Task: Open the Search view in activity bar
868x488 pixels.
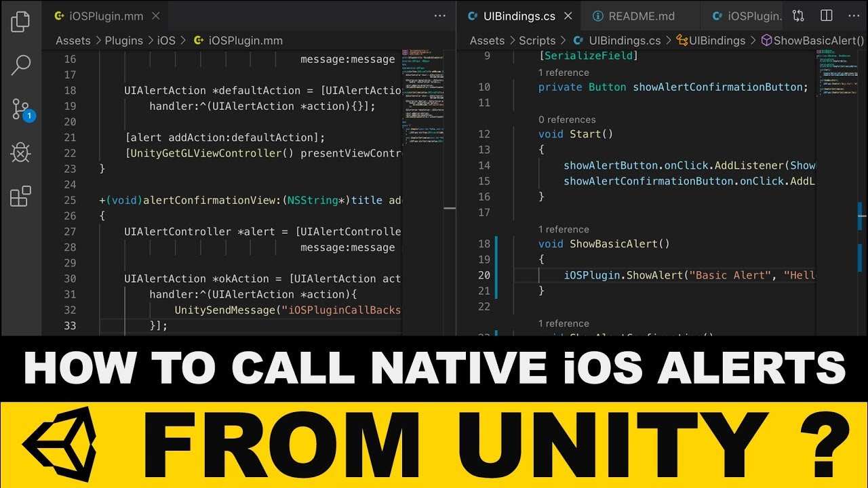Action: pos(20,65)
